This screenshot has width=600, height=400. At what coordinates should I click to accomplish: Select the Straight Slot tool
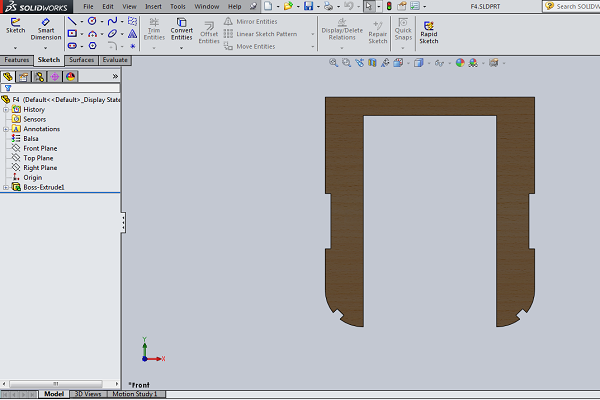pos(72,46)
